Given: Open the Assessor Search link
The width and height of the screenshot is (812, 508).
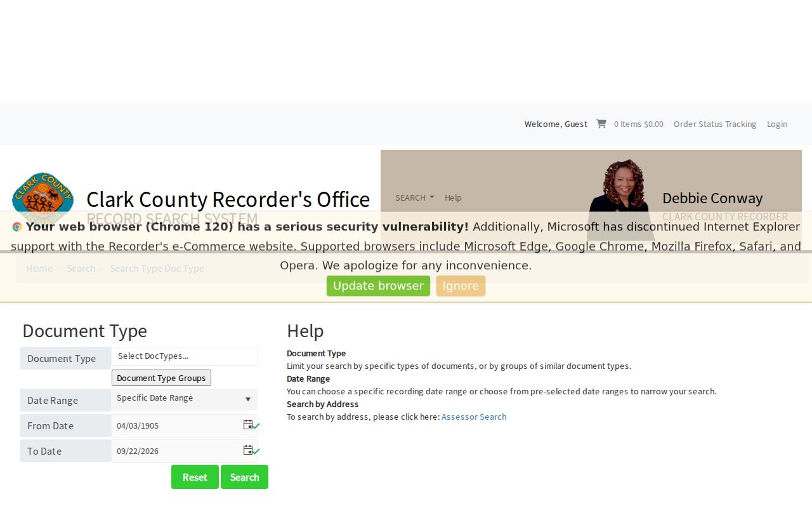Looking at the screenshot, I should pos(474,417).
